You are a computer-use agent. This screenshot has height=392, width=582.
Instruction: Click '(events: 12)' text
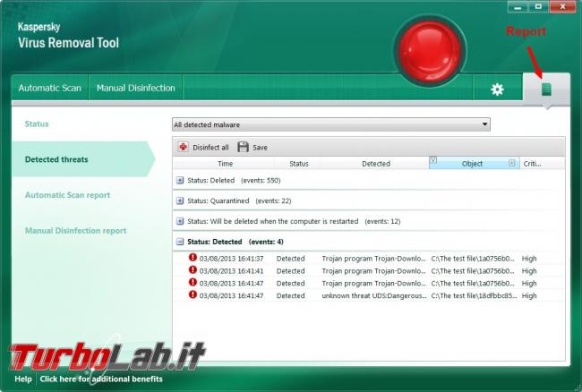[382, 221]
